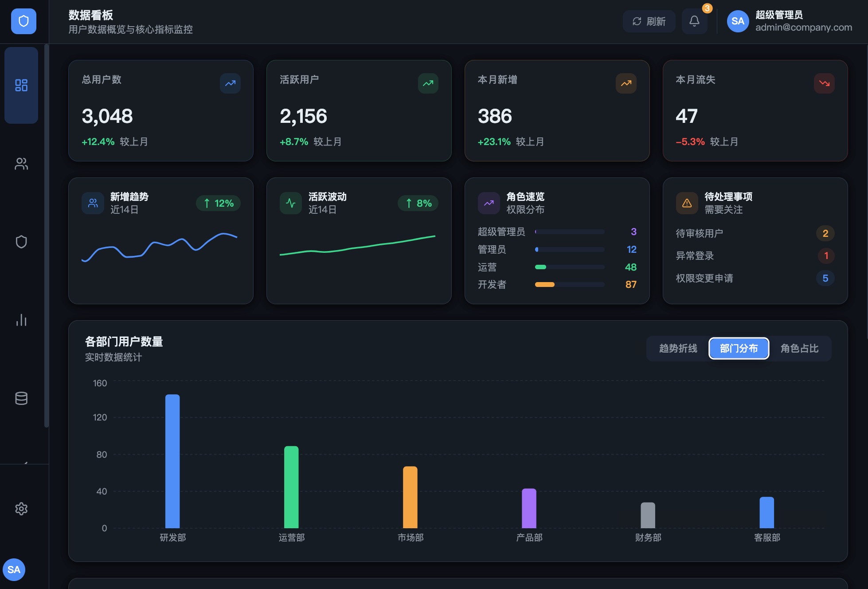Click the blue 研发部 bar in chart
868x589 pixels.
(x=172, y=461)
